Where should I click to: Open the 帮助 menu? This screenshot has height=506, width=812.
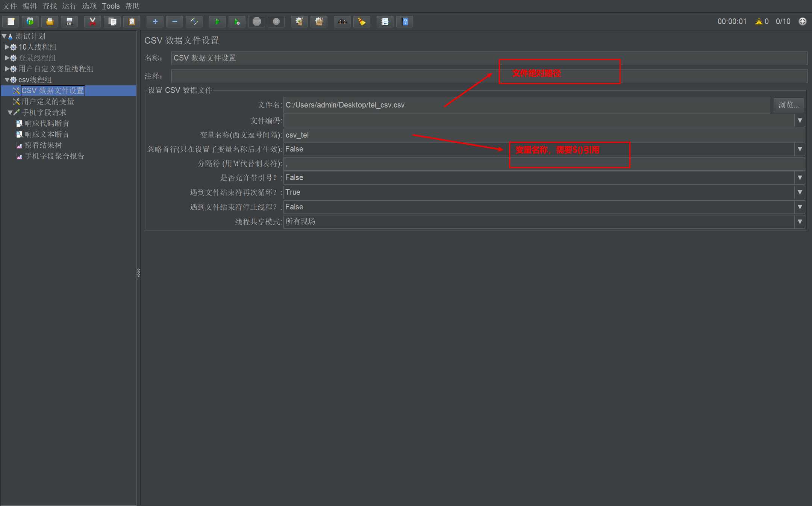pos(133,6)
